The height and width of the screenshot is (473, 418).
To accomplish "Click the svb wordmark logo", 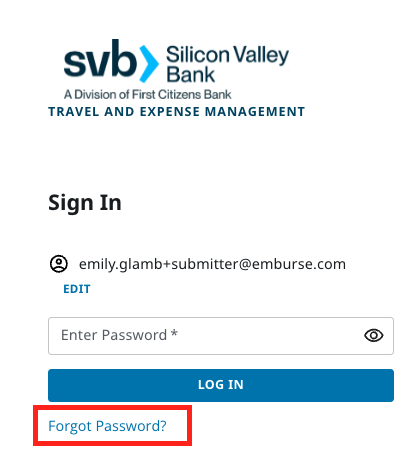I will coord(100,59).
